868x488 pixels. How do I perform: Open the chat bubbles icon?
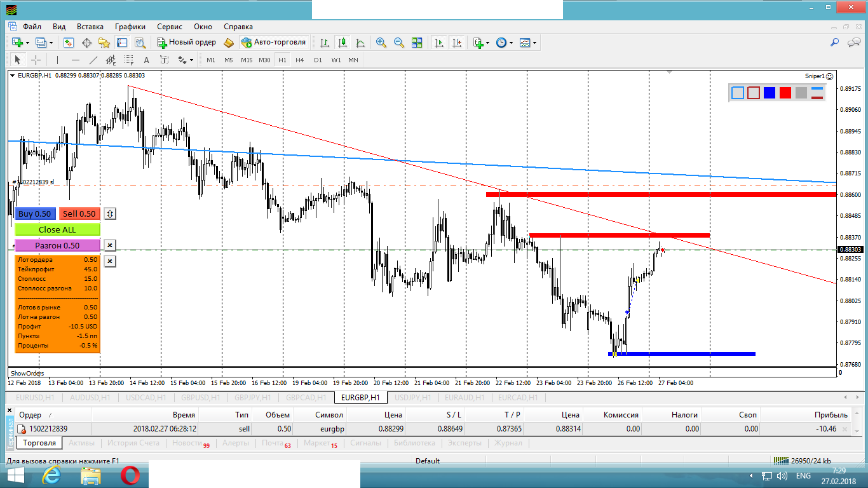(x=854, y=43)
